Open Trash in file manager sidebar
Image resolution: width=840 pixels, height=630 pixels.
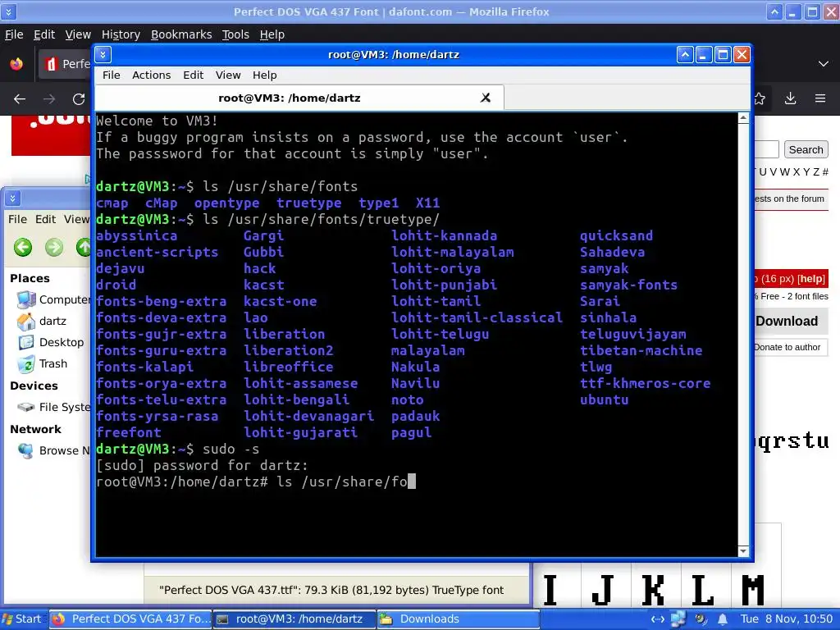tap(42, 363)
